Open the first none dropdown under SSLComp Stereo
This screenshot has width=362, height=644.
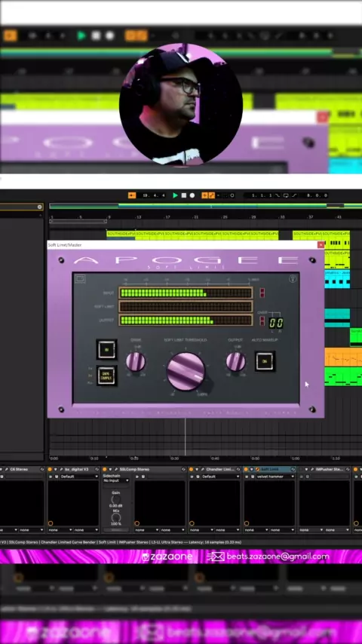(147, 530)
